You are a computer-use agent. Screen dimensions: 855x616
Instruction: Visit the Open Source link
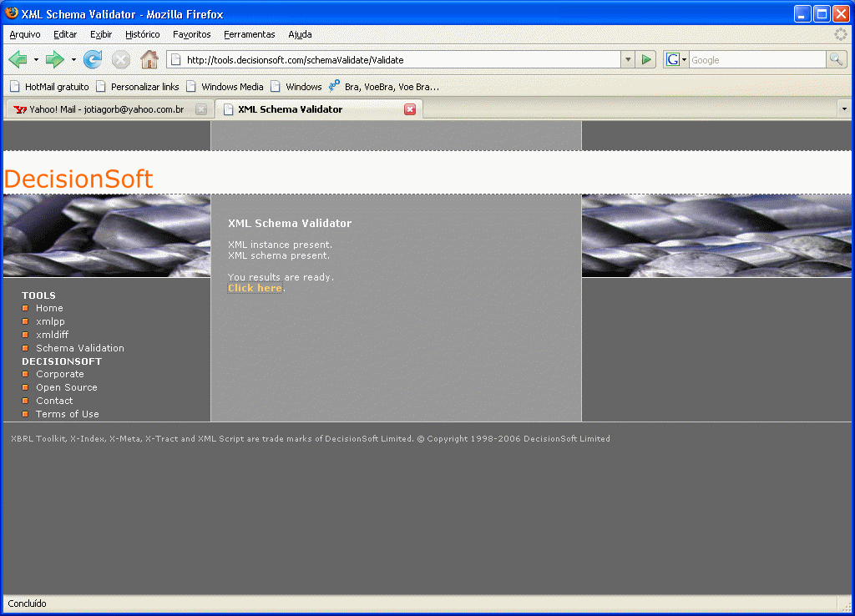[67, 387]
